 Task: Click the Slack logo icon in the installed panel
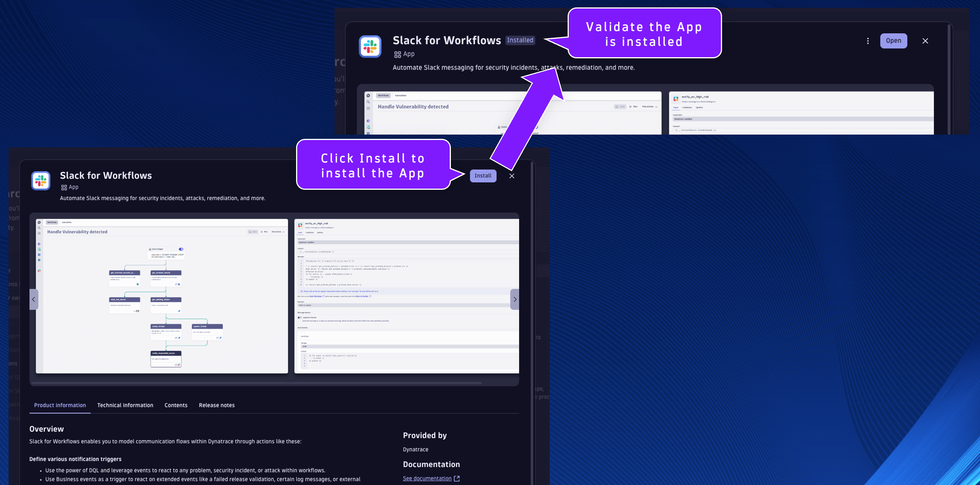[x=370, y=47]
